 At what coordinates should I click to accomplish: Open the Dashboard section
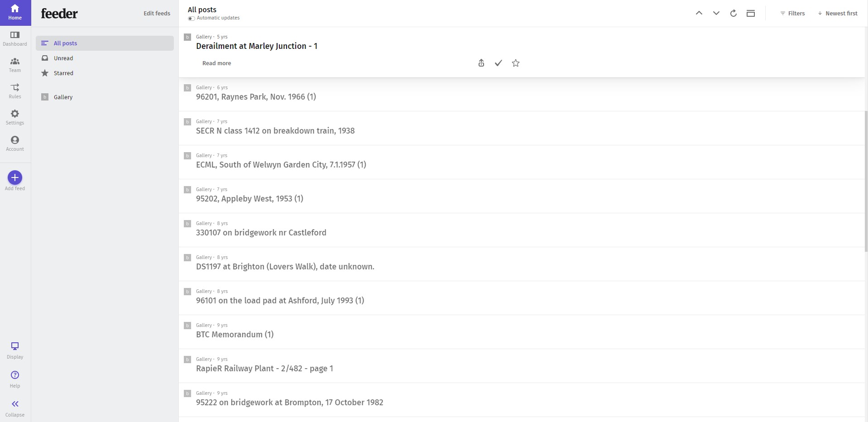point(15,38)
